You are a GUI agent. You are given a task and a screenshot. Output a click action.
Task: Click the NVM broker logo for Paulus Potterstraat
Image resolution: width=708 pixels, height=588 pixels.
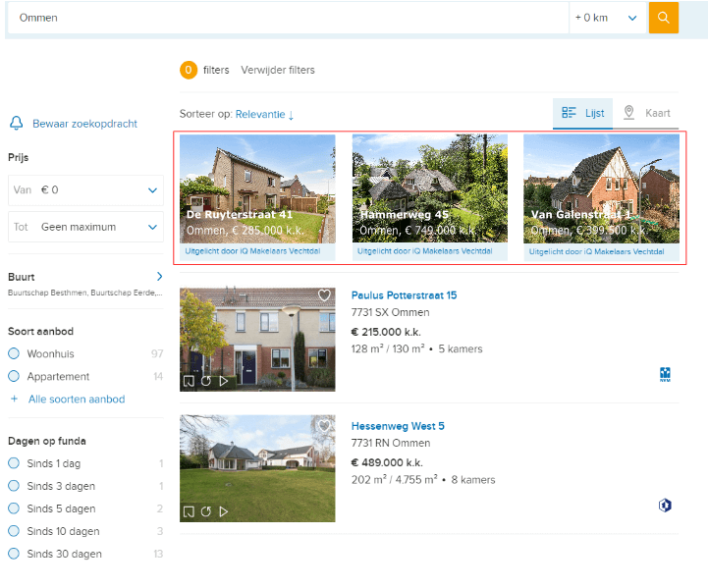pyautogui.click(x=665, y=375)
